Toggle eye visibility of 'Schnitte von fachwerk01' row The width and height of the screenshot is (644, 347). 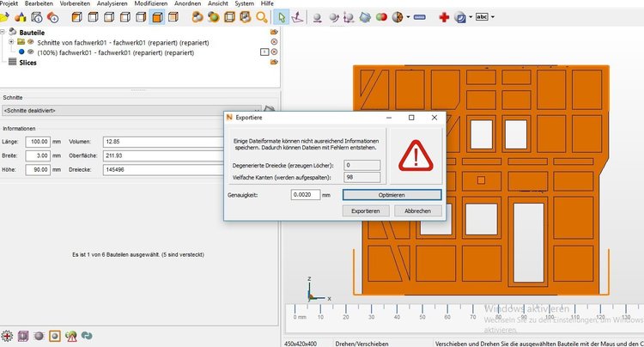pyautogui.click(x=30, y=42)
